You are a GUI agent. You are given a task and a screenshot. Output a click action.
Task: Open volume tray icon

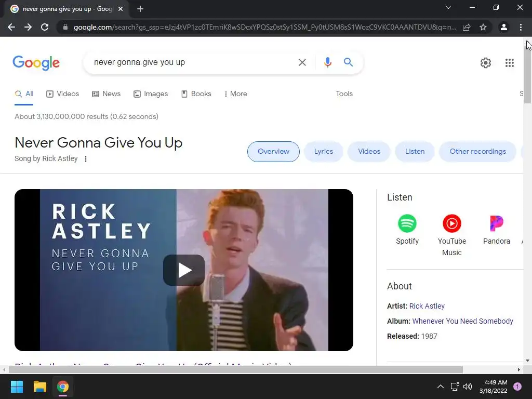tap(468, 387)
